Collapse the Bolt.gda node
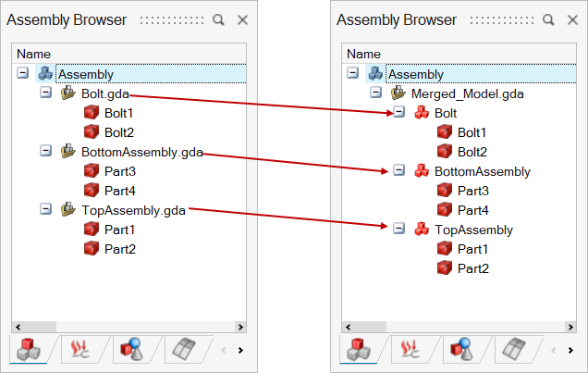The width and height of the screenshot is (588, 373). point(45,92)
